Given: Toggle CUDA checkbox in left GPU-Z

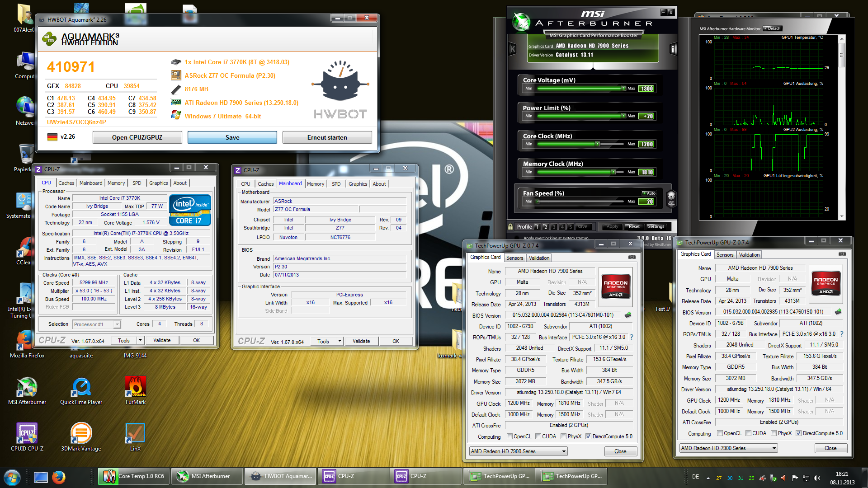Looking at the screenshot, I should pyautogui.click(x=538, y=436).
